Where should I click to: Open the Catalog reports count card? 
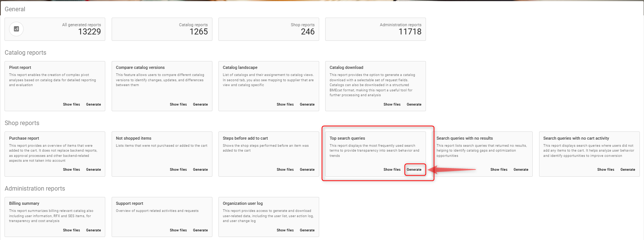pos(162,29)
